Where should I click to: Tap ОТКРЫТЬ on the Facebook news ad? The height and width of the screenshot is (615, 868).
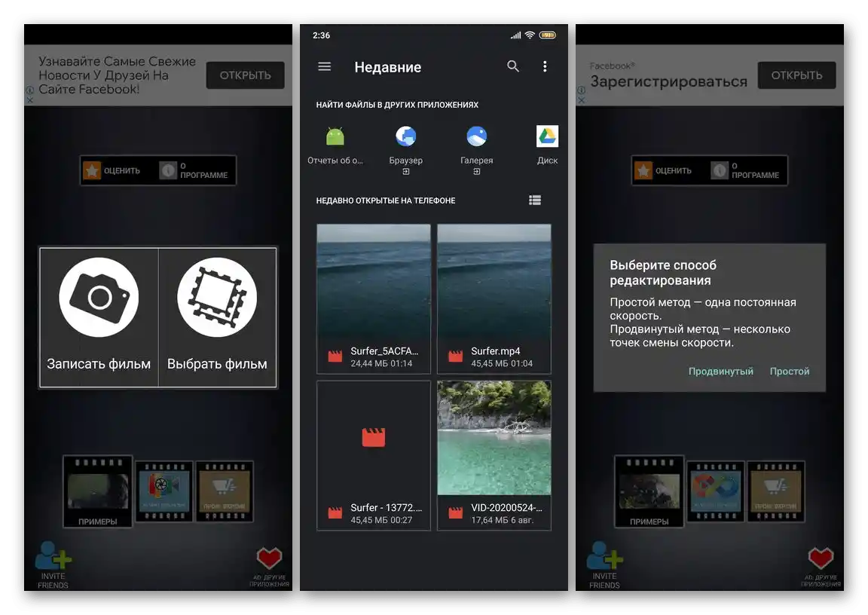coord(245,75)
